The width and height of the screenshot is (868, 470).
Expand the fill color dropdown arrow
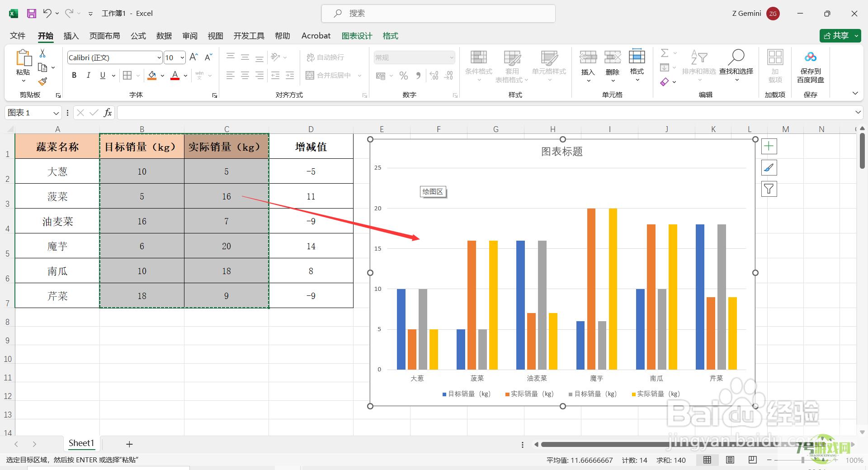(162, 76)
